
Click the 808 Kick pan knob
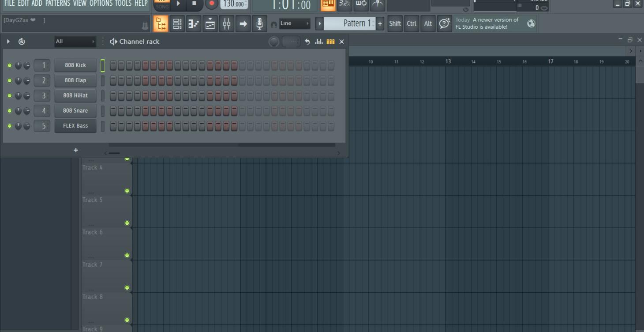pos(18,65)
